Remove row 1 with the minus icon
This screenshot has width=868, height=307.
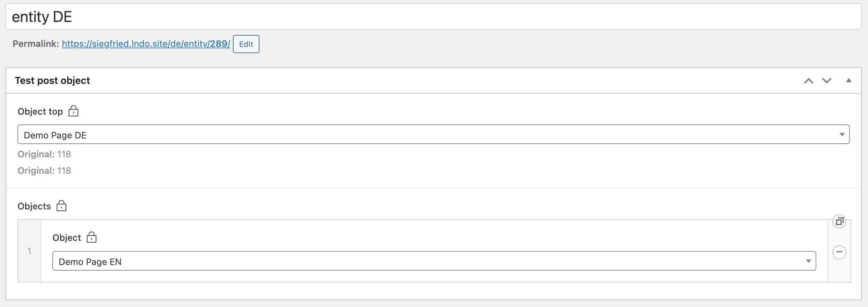pos(839,252)
